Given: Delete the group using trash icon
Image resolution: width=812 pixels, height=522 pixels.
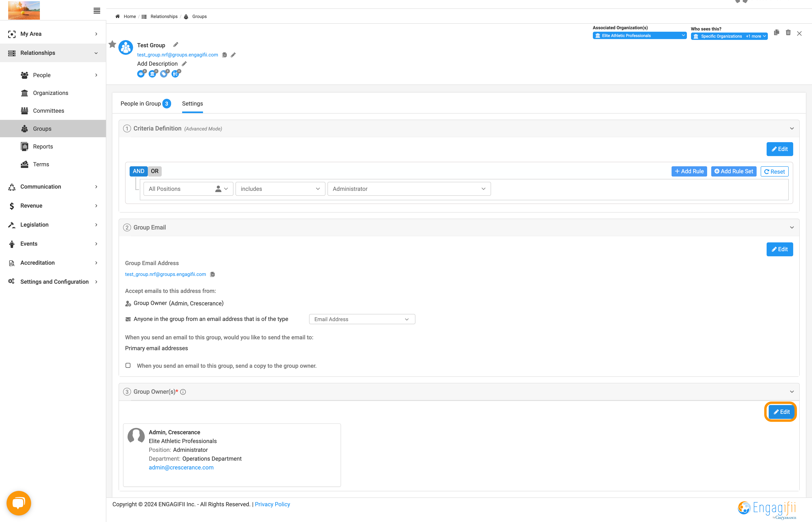Looking at the screenshot, I should tap(788, 33).
